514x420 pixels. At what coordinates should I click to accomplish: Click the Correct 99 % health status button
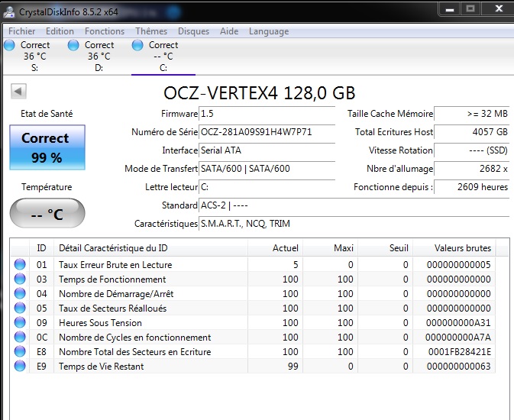click(47, 147)
